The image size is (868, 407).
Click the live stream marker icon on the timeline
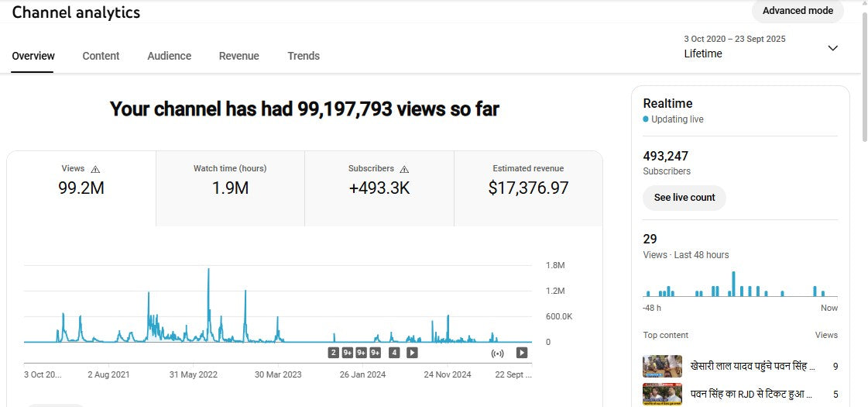tap(498, 353)
